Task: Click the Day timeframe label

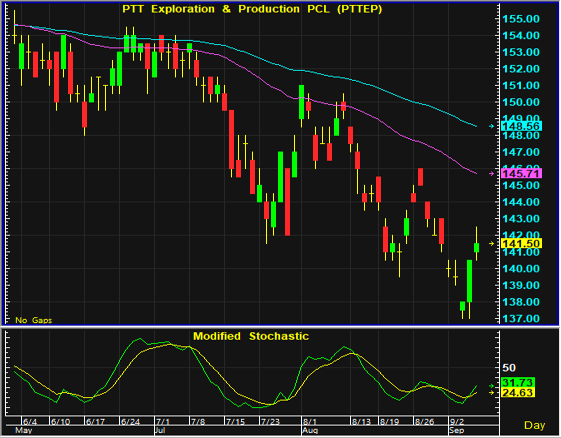Action: [x=535, y=425]
